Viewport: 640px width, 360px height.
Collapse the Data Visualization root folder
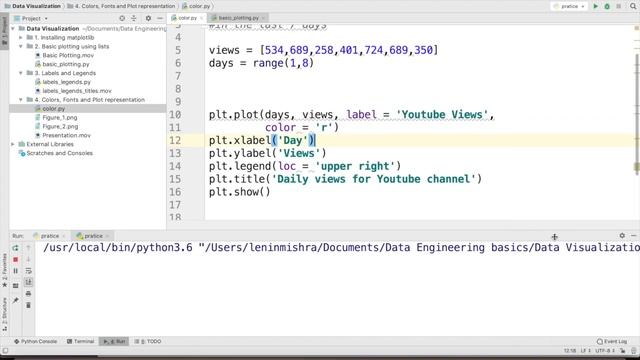[13, 29]
